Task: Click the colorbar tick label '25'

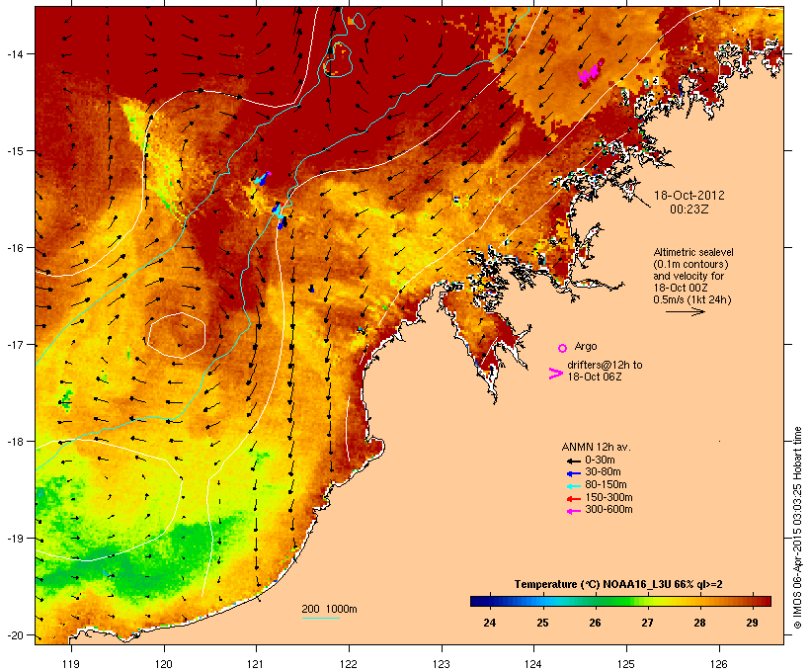Action: [x=542, y=623]
